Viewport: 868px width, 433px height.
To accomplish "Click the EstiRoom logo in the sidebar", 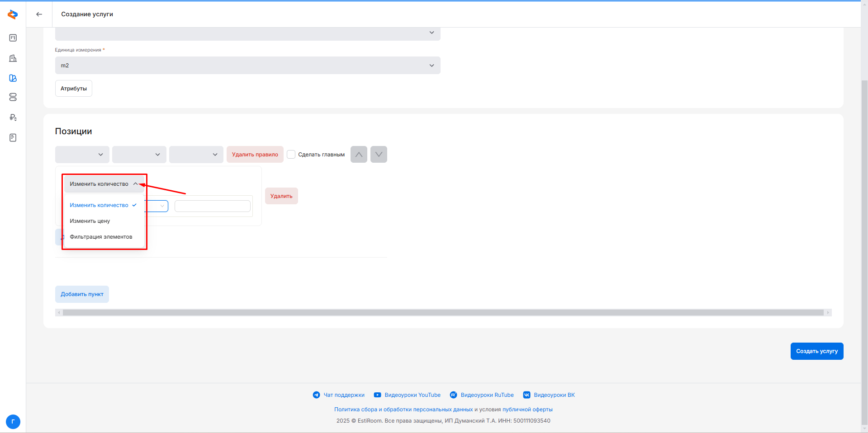I will [x=13, y=14].
